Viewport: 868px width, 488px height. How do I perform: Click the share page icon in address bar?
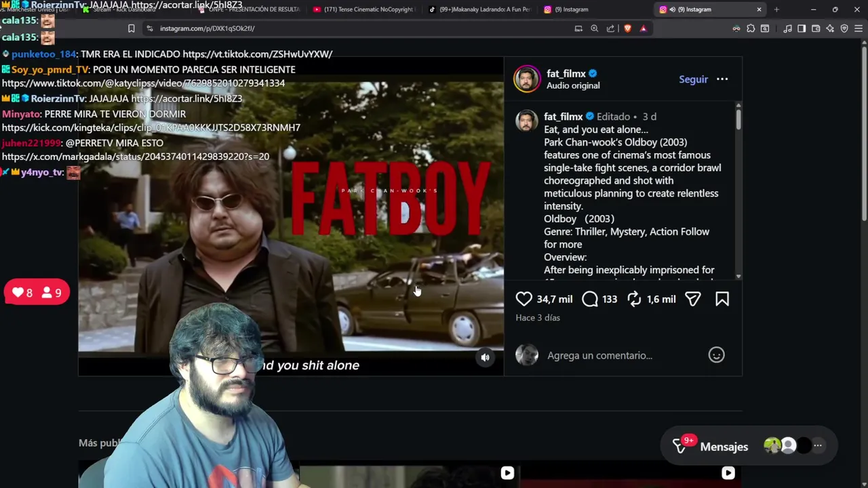(610, 28)
